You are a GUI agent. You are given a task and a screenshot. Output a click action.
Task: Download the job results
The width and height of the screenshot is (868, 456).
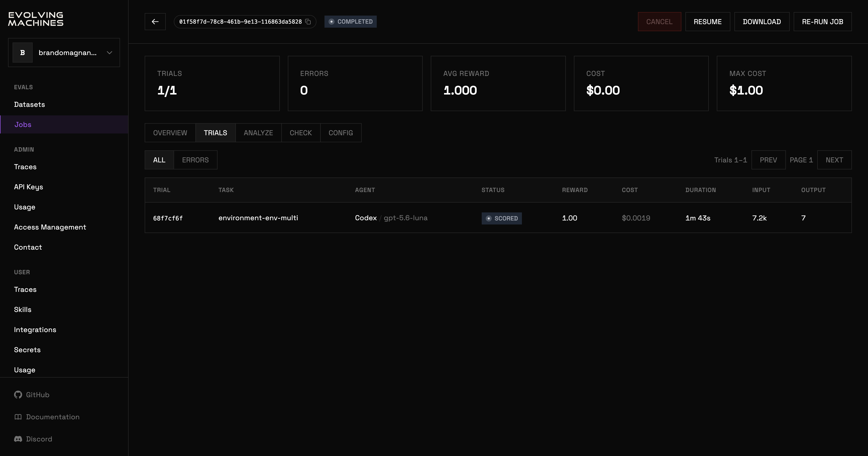[x=762, y=22]
